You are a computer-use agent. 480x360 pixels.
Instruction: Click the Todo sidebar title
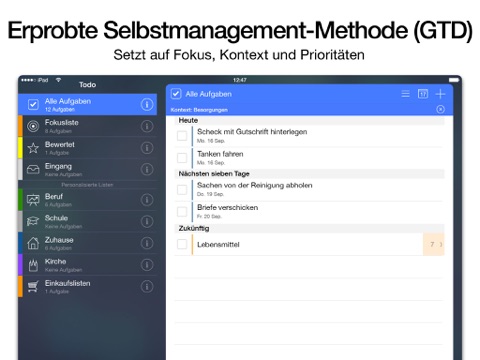pyautogui.click(x=87, y=85)
